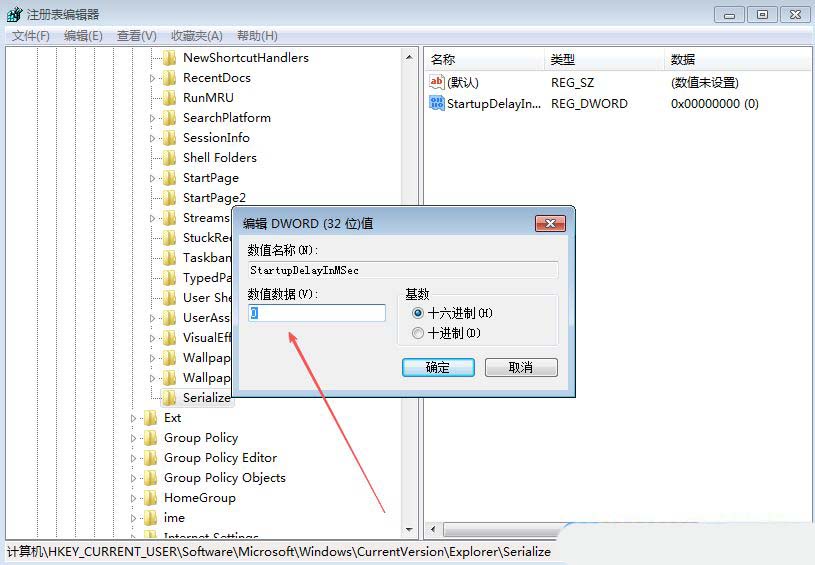The image size is (815, 565).
Task: Click the tree pane scroll-down arrow
Action: (409, 530)
